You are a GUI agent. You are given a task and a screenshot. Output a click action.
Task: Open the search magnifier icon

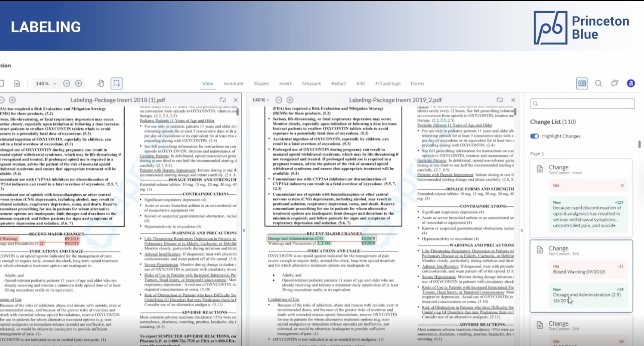(x=598, y=83)
